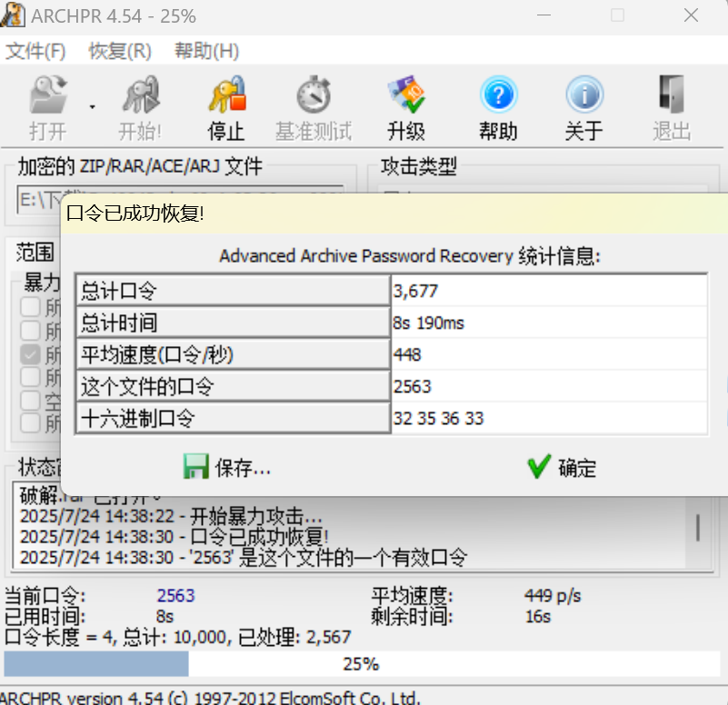Click the 开始! (Start) keys icon

pos(139,96)
